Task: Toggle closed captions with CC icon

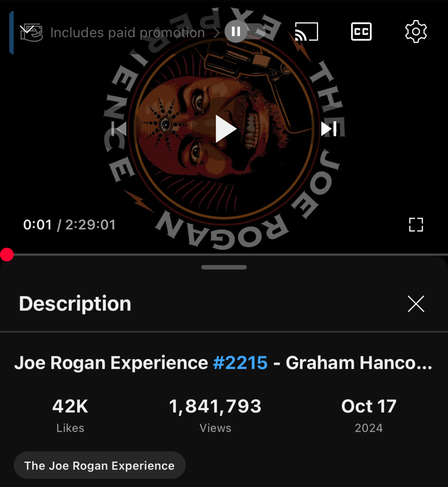Action: (x=361, y=32)
